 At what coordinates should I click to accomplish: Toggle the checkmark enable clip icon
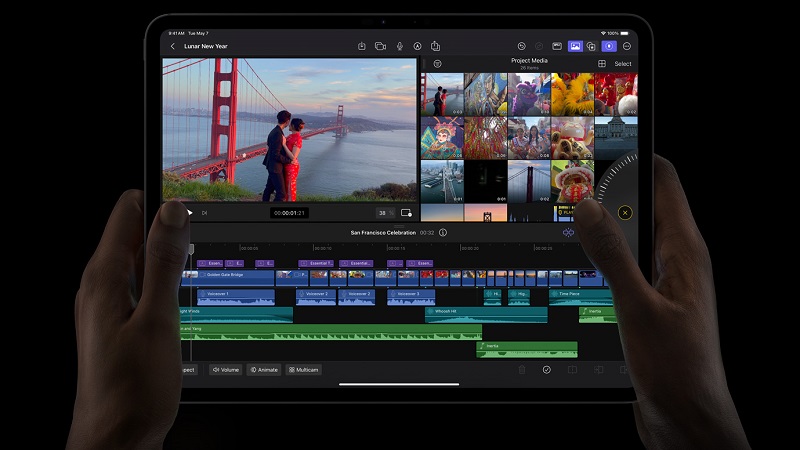tap(546, 370)
